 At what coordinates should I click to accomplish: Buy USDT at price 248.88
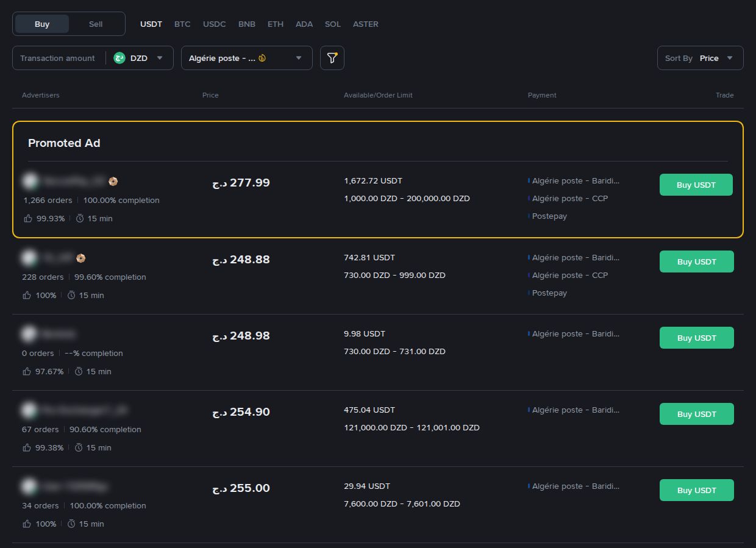pyautogui.click(x=697, y=262)
